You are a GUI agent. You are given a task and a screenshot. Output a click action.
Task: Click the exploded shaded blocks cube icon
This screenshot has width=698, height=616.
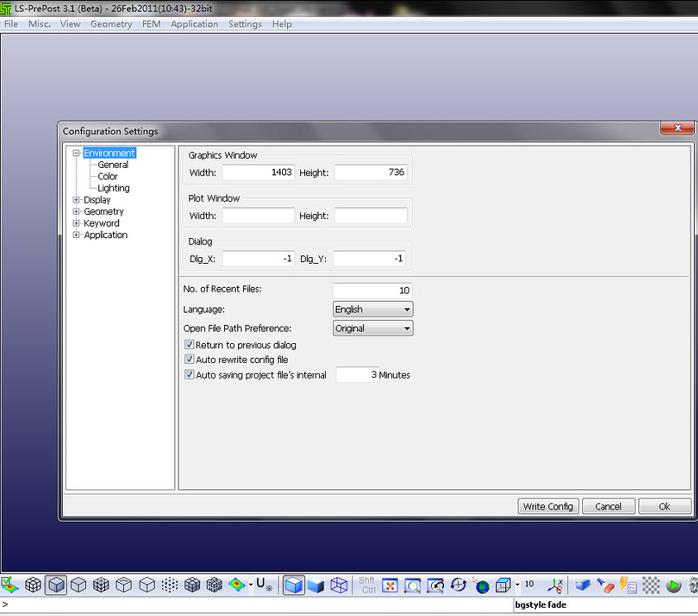pos(214,585)
